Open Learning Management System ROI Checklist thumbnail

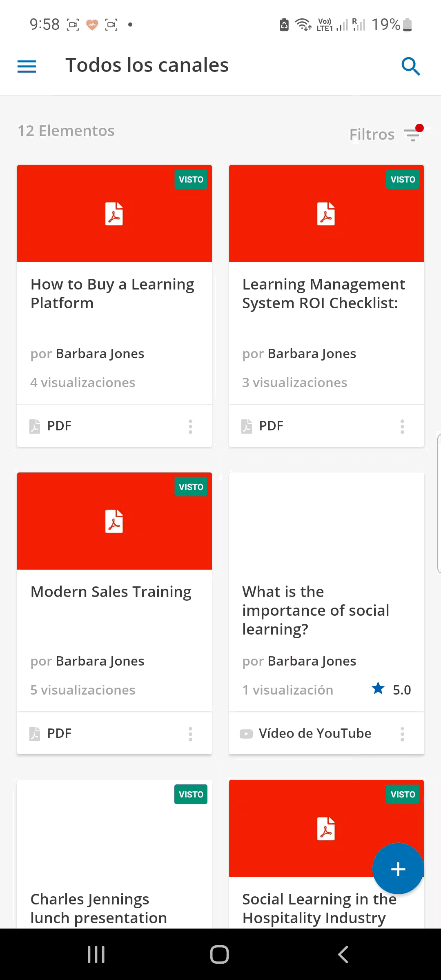[x=326, y=214]
